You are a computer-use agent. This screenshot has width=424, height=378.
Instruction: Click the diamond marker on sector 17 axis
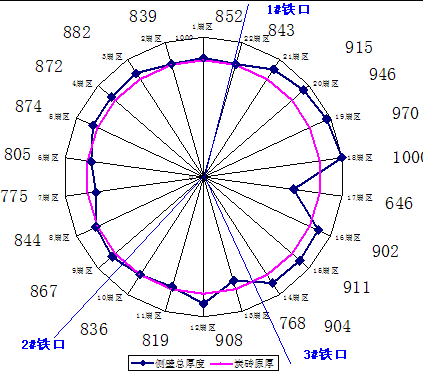[x=293, y=189]
